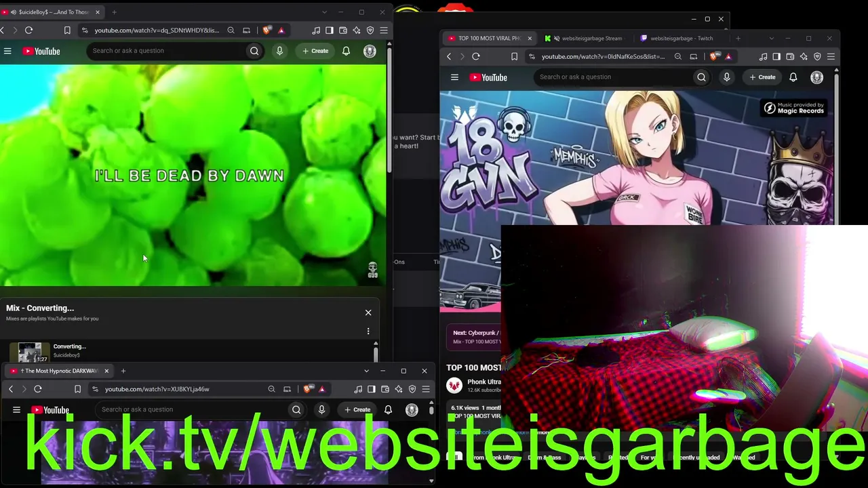Open Brave Wallet in the $uicideBoy$ window
This screenshot has width=868, height=488.
343,30
